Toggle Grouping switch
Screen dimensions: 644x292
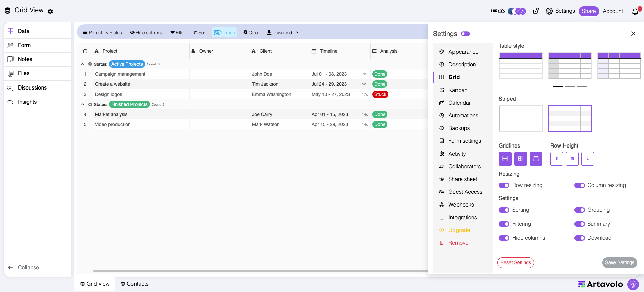tap(580, 210)
